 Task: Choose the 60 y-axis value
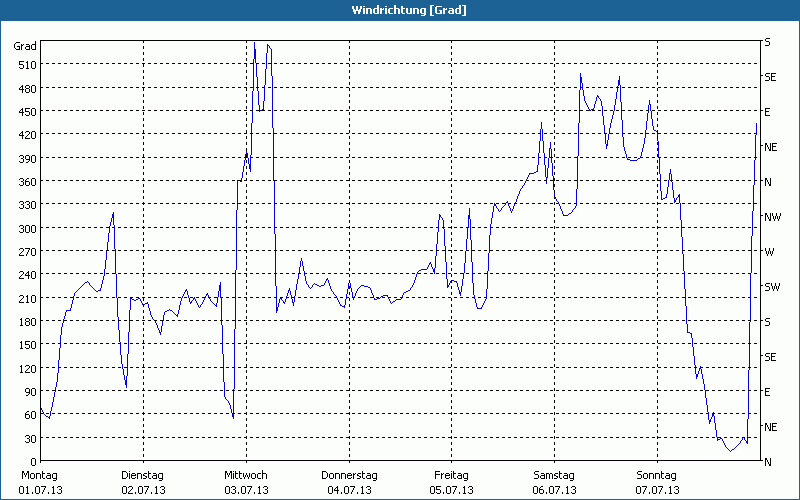point(31,415)
